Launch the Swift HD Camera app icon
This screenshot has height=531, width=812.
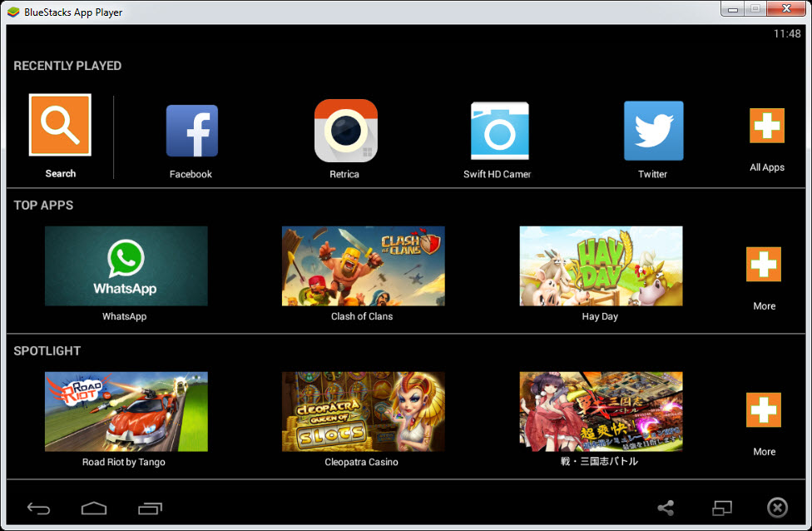tap(500, 131)
